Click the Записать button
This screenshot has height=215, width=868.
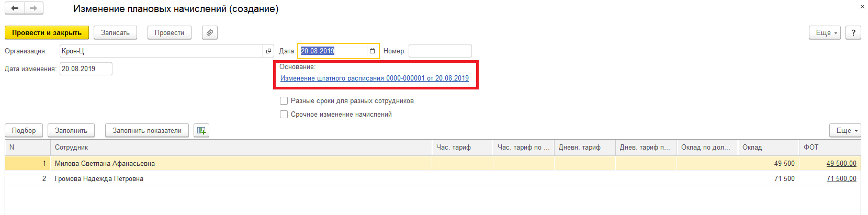point(115,32)
